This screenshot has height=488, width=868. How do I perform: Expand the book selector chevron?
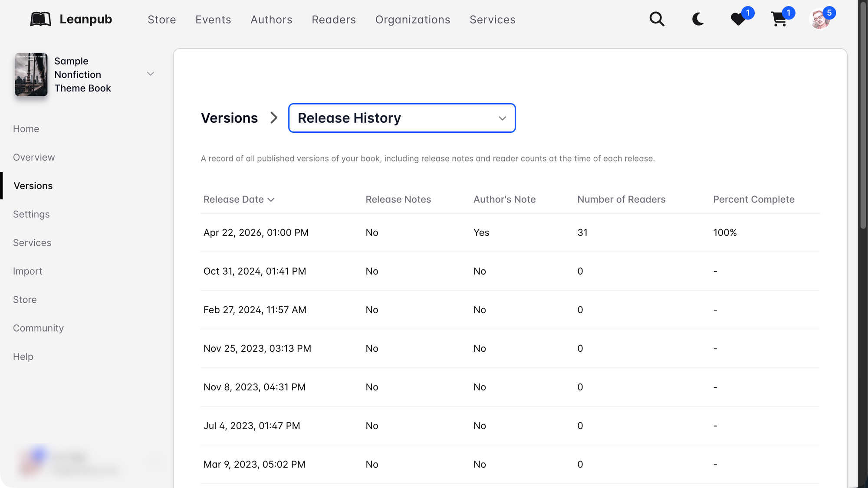[150, 74]
